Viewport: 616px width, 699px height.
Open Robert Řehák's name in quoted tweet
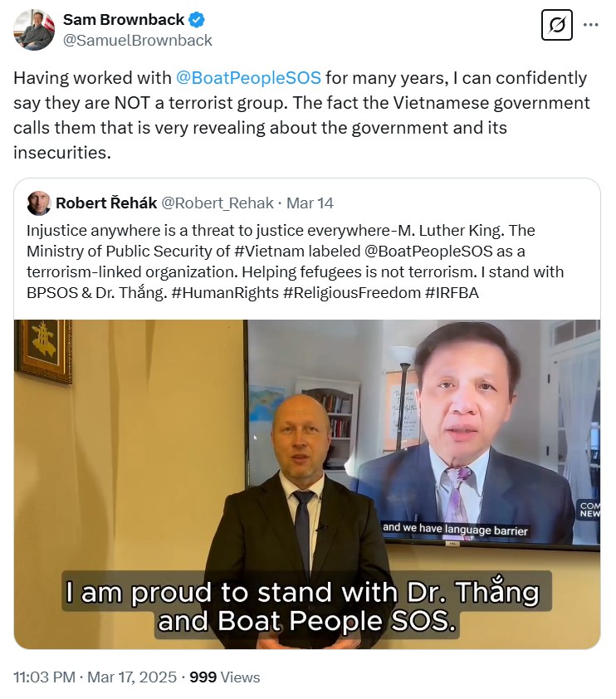pyautogui.click(x=105, y=203)
